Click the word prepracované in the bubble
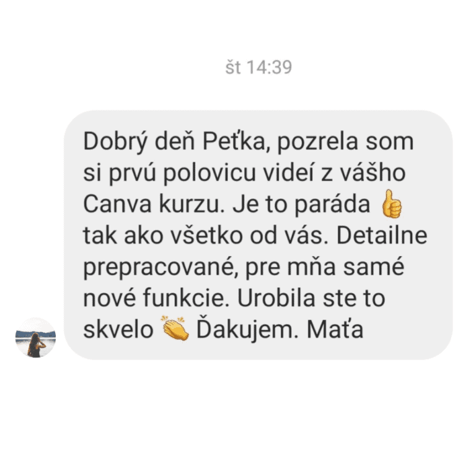 point(160,268)
